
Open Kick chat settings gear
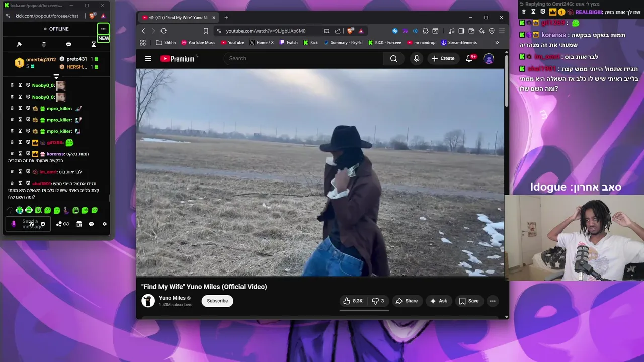(x=105, y=224)
